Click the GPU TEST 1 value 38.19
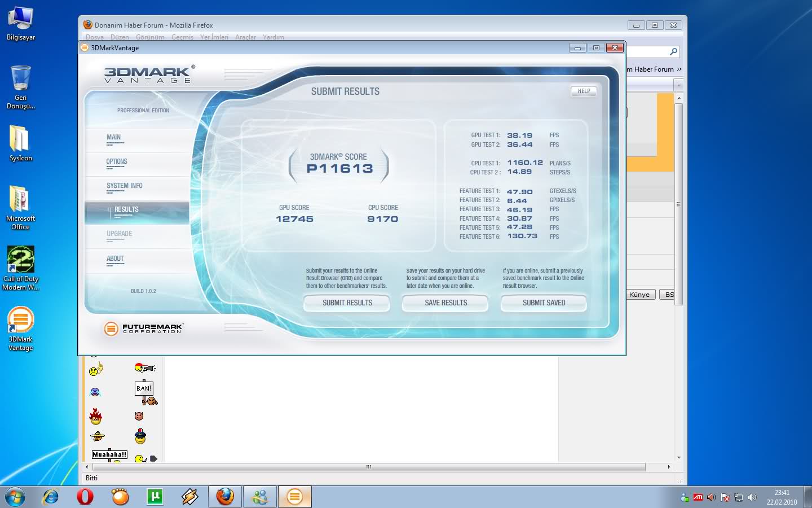812x508 pixels. coord(519,135)
